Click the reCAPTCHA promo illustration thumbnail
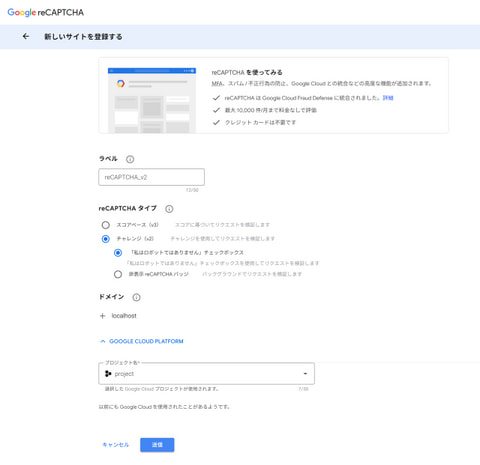 [x=152, y=100]
